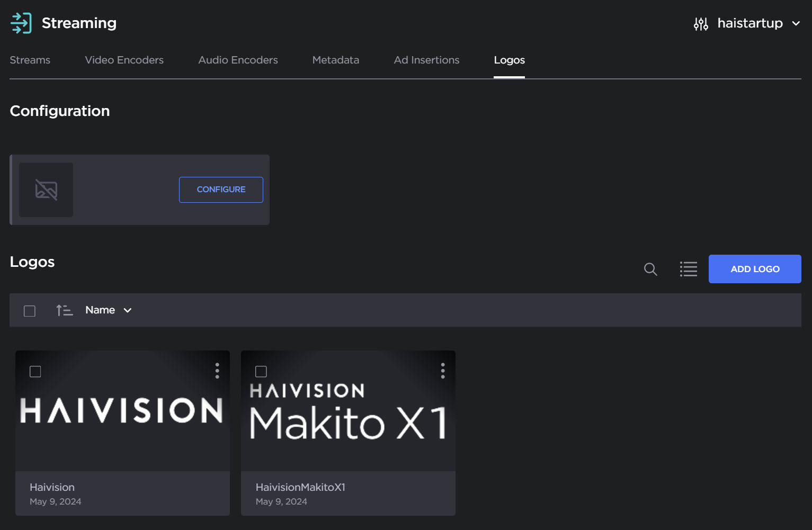
Task: Click the CONFIGURE button
Action: pyautogui.click(x=221, y=190)
